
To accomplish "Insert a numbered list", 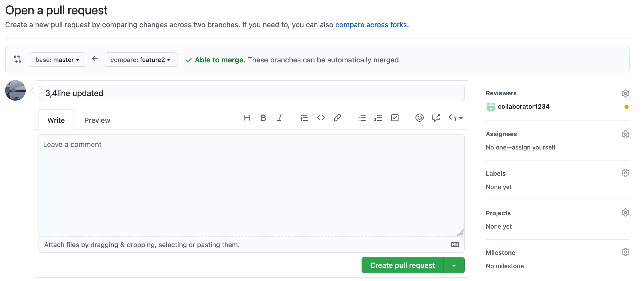I will click(378, 118).
